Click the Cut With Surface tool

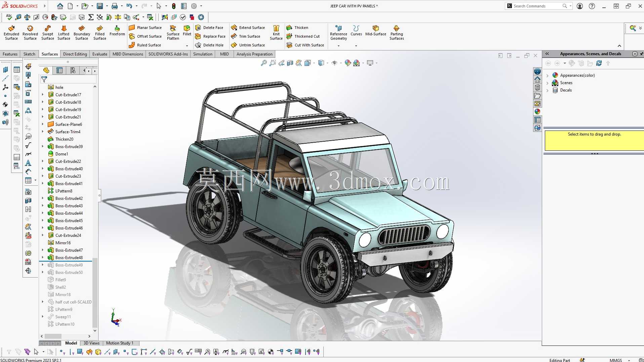[x=305, y=45]
